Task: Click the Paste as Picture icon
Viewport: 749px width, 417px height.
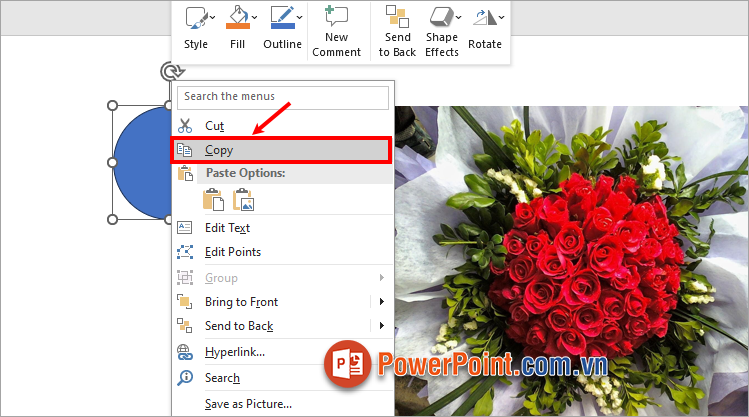Action: [244, 199]
